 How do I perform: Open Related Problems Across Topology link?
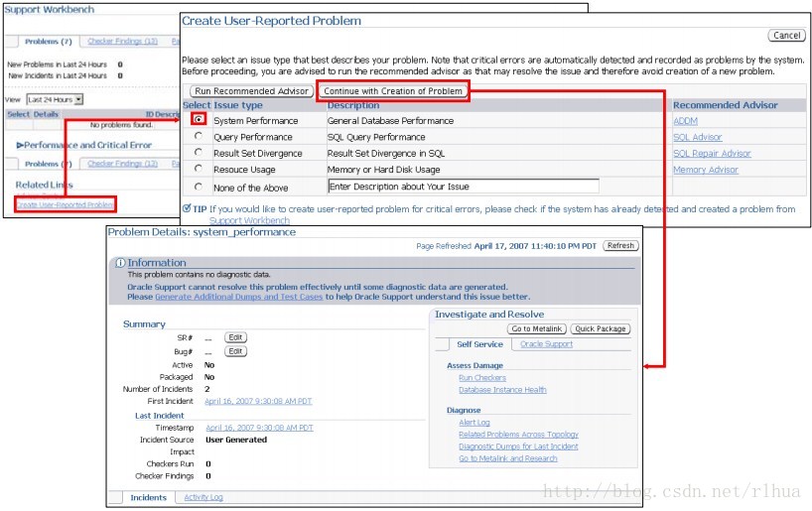tap(518, 435)
